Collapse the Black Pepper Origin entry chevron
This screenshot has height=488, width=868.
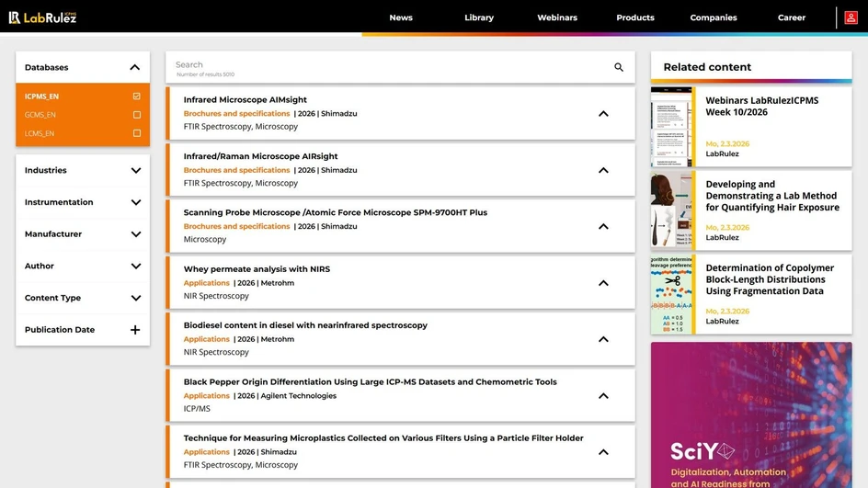pos(603,396)
